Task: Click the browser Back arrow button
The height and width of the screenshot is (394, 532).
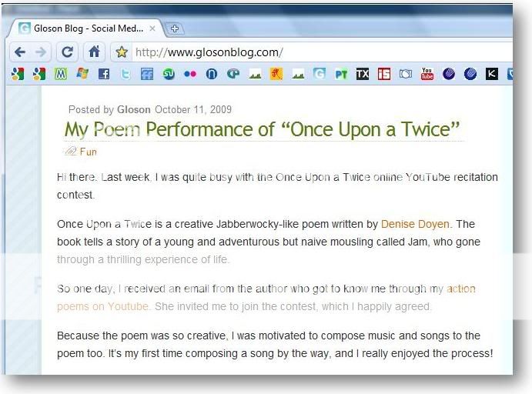Action: pos(20,52)
